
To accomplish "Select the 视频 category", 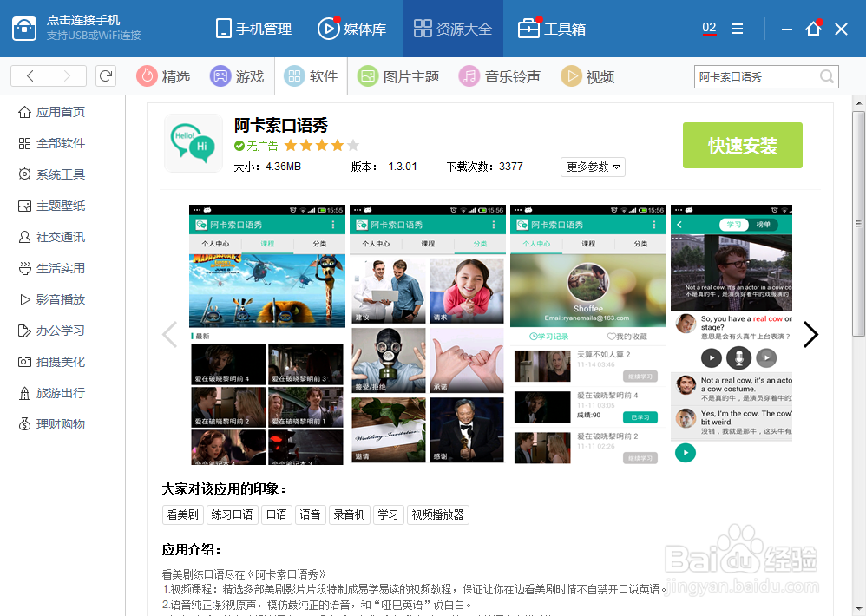I will point(587,76).
